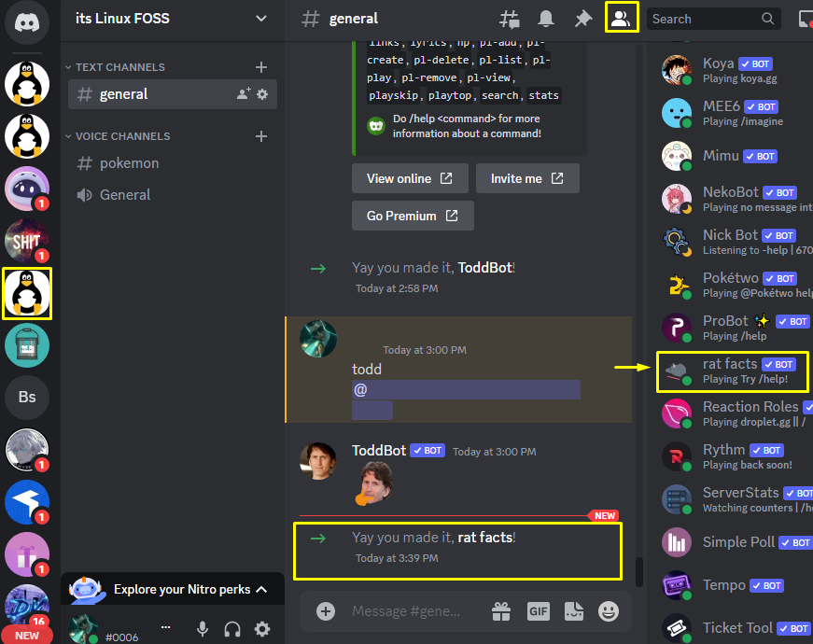Open Rythm bot in member list
This screenshot has height=644, width=813.
click(x=735, y=456)
